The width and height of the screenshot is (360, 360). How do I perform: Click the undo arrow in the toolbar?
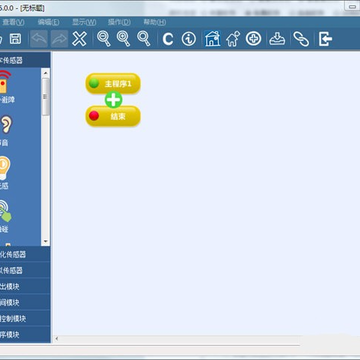pos(39,39)
